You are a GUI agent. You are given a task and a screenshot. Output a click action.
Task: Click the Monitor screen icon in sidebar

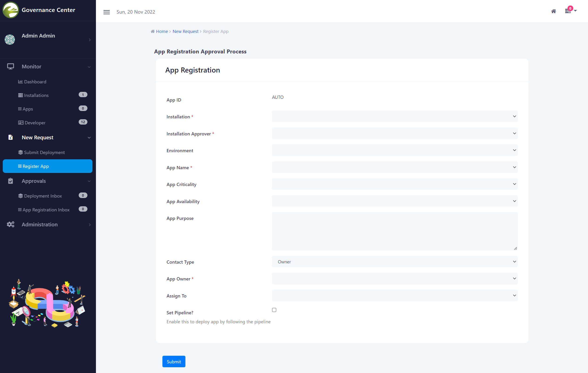coord(11,67)
